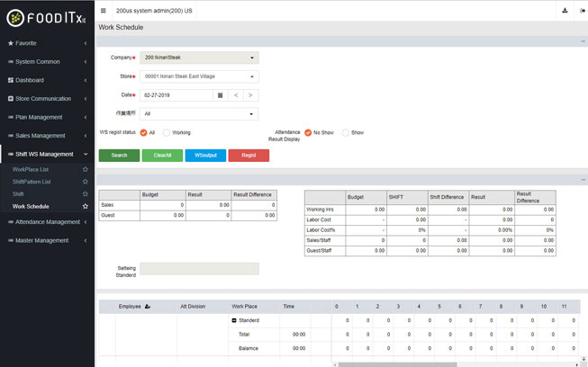Click the Employee column add-person icon

147,307
